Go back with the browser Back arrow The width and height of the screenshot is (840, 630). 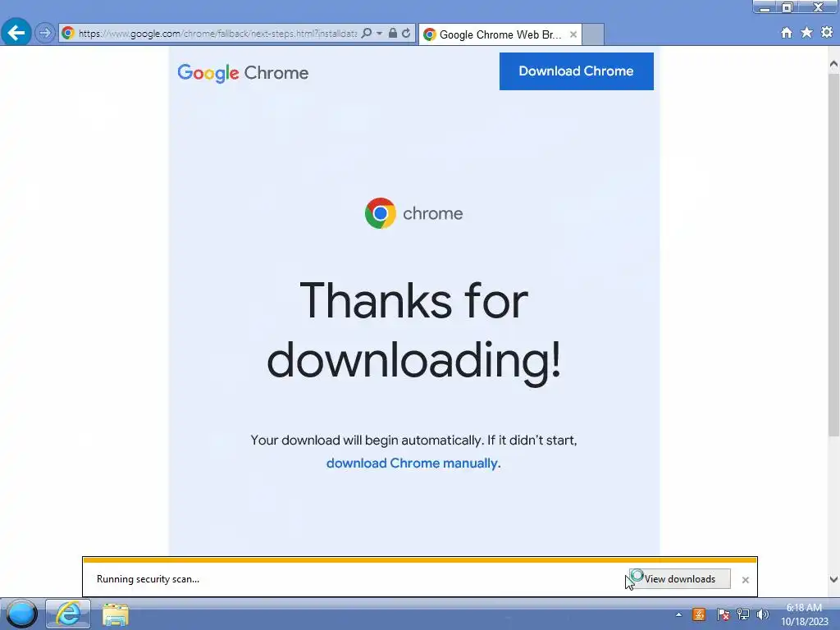16,33
